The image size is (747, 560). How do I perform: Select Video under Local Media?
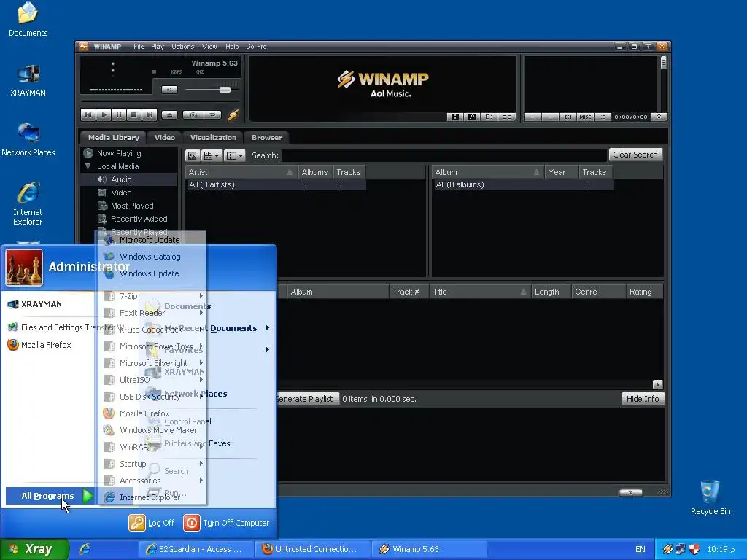pyautogui.click(x=121, y=192)
